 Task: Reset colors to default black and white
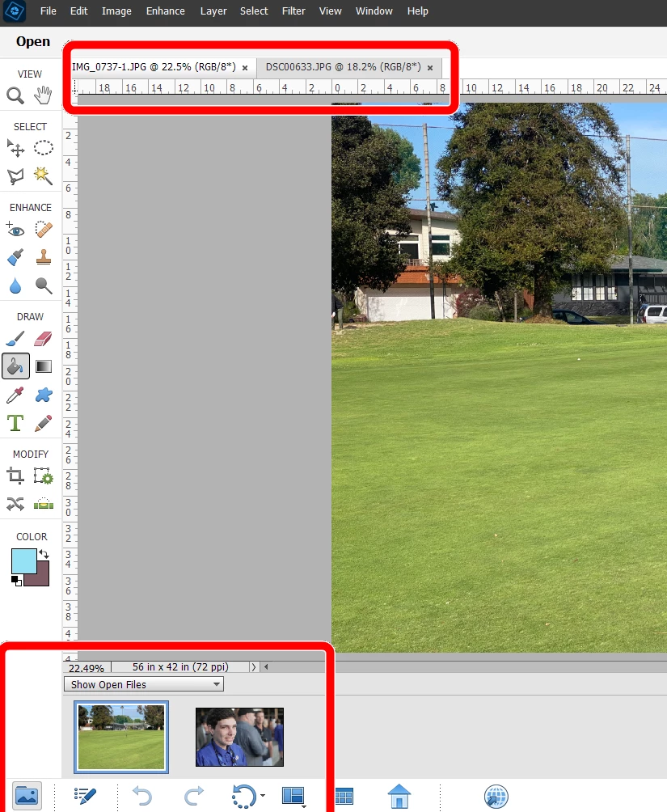click(x=16, y=581)
